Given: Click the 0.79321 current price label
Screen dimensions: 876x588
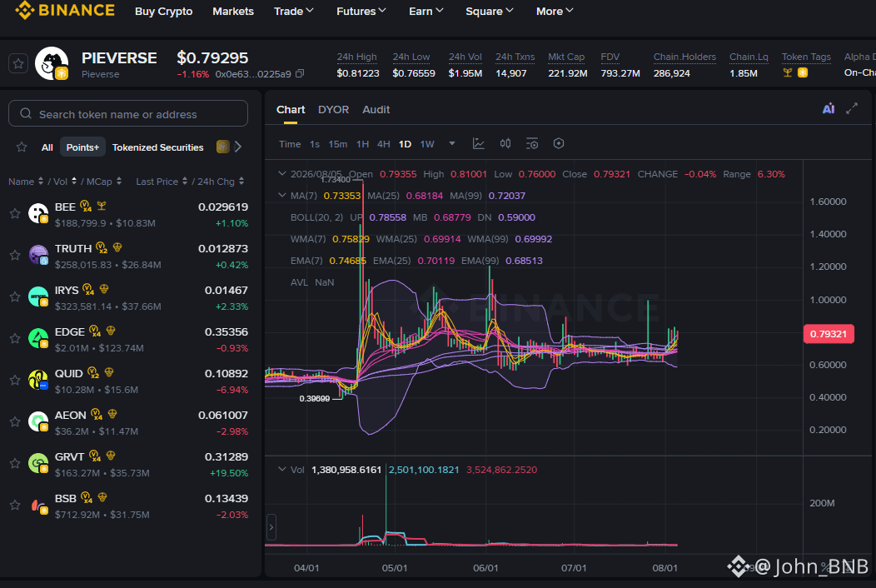Looking at the screenshot, I should tap(829, 334).
